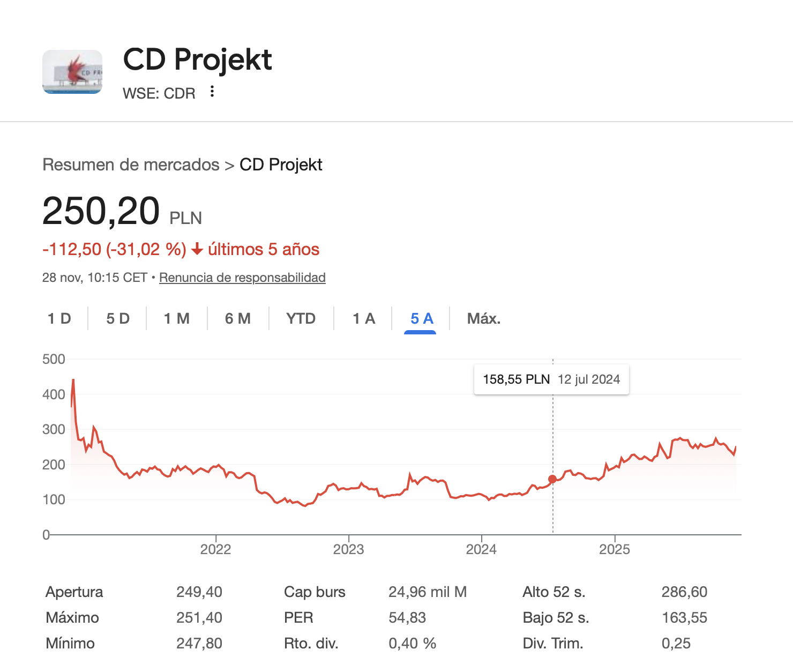Open the three-dot options menu
This screenshot has width=793, height=672.
coord(212,92)
